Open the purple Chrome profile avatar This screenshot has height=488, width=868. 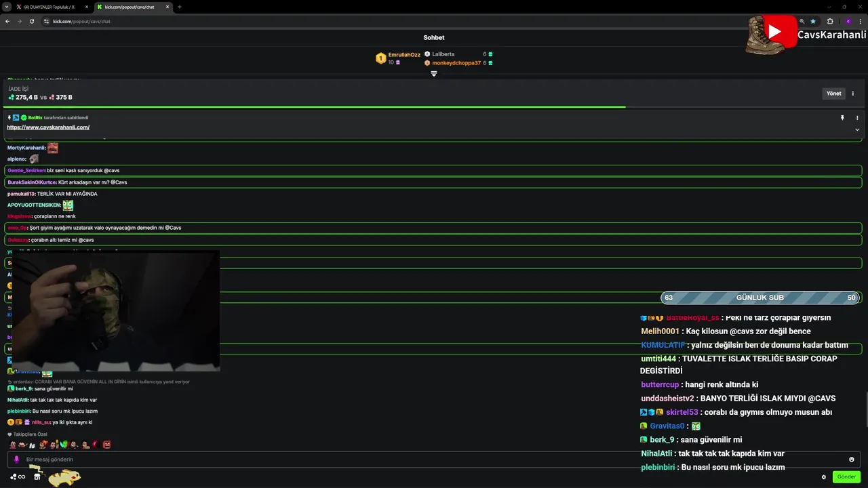click(x=848, y=21)
